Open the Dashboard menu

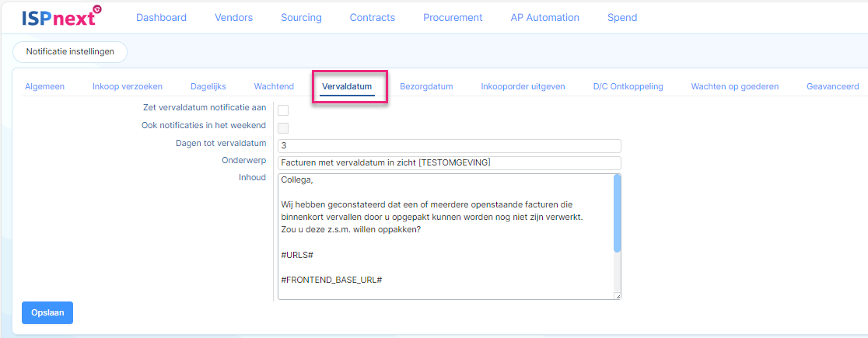161,18
